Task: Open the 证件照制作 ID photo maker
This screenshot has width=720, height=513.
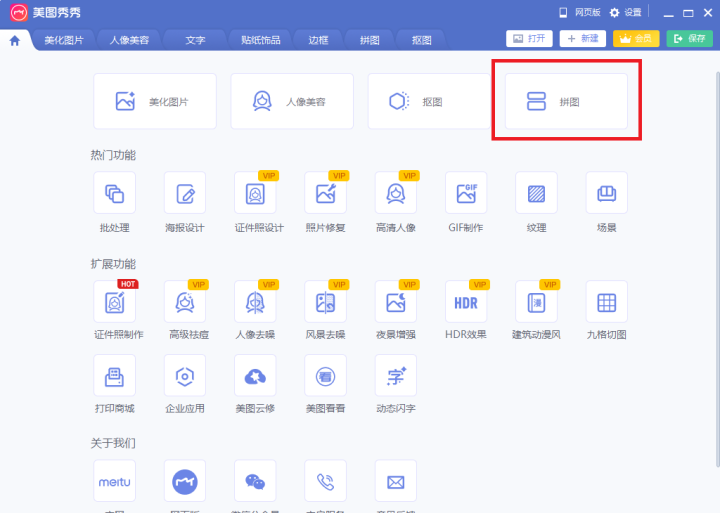Action: coord(114,301)
